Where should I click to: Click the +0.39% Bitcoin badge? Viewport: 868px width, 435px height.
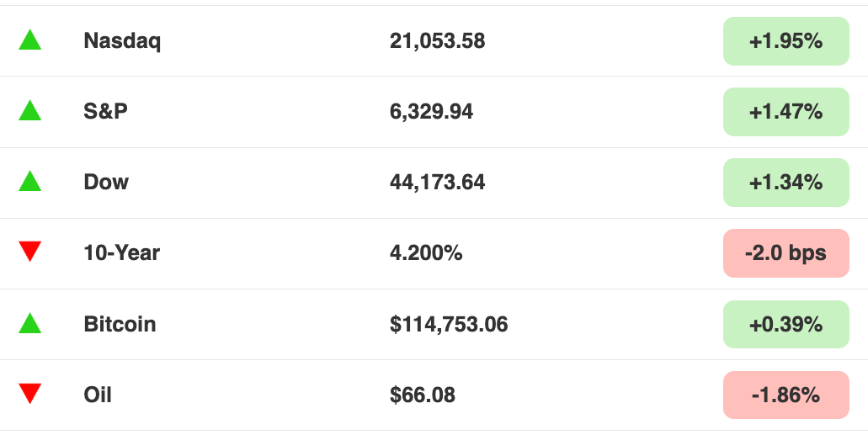tap(785, 324)
